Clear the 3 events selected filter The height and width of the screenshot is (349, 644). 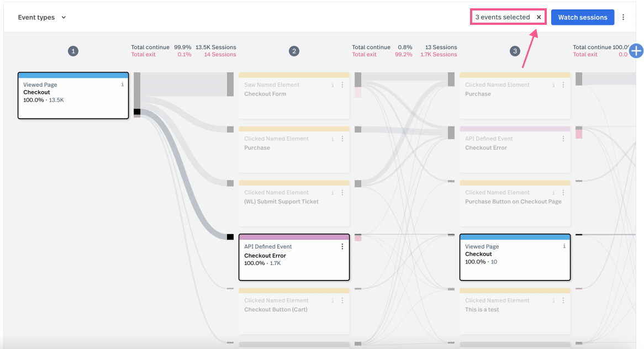(539, 17)
